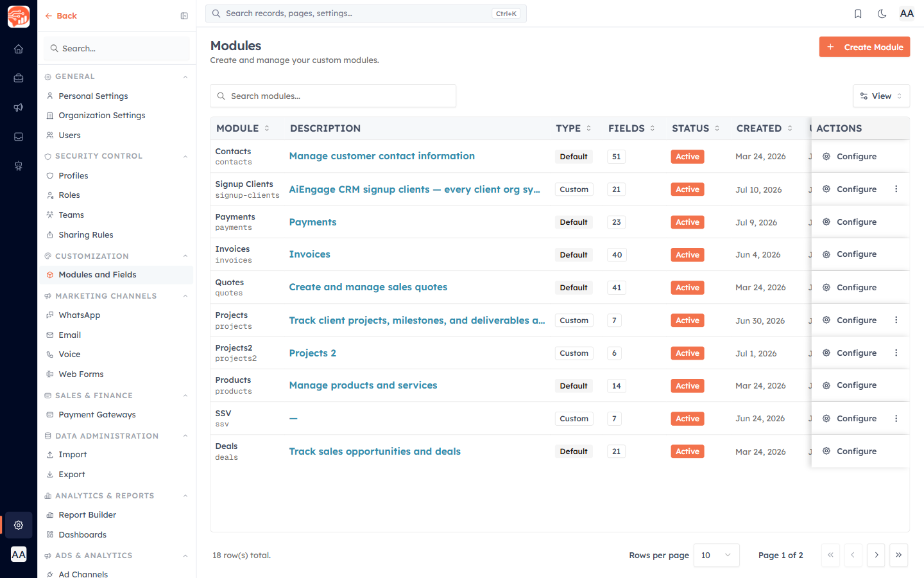Click the Create Module button
Image resolution: width=924 pixels, height=578 pixels.
coord(864,47)
